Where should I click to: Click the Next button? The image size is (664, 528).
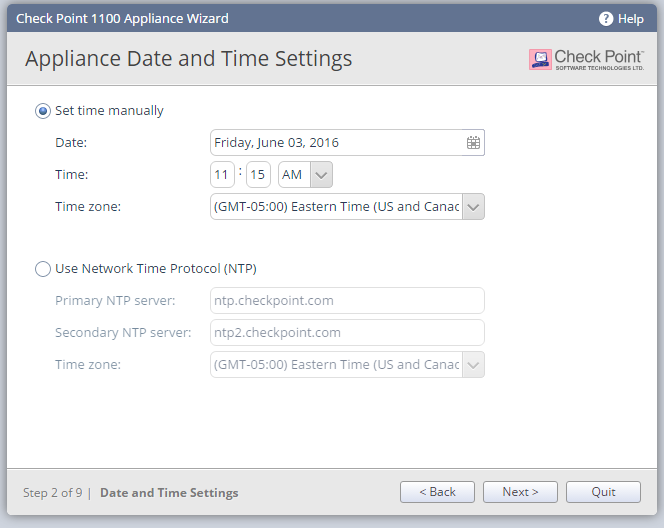(x=520, y=492)
